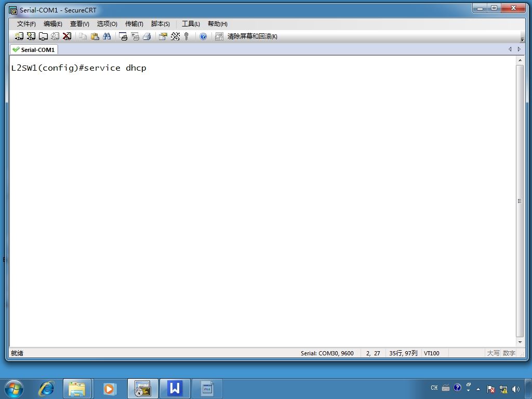
Task: Click the tab scroll left arrow
Action: (x=510, y=49)
